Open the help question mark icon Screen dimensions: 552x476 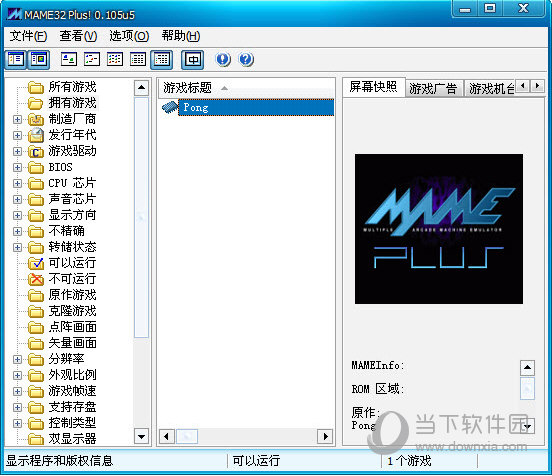[246, 59]
